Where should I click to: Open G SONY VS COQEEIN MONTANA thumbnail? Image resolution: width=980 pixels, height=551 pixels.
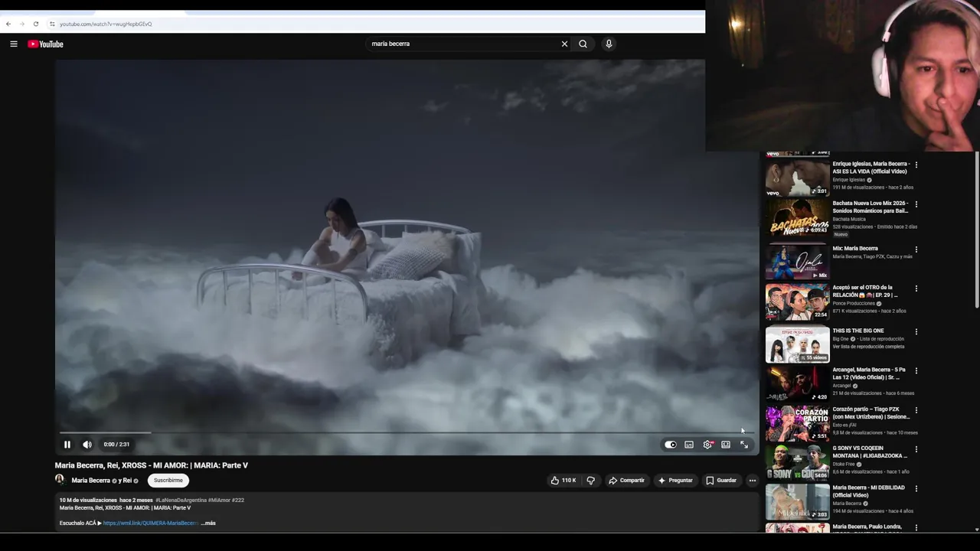pos(797,462)
